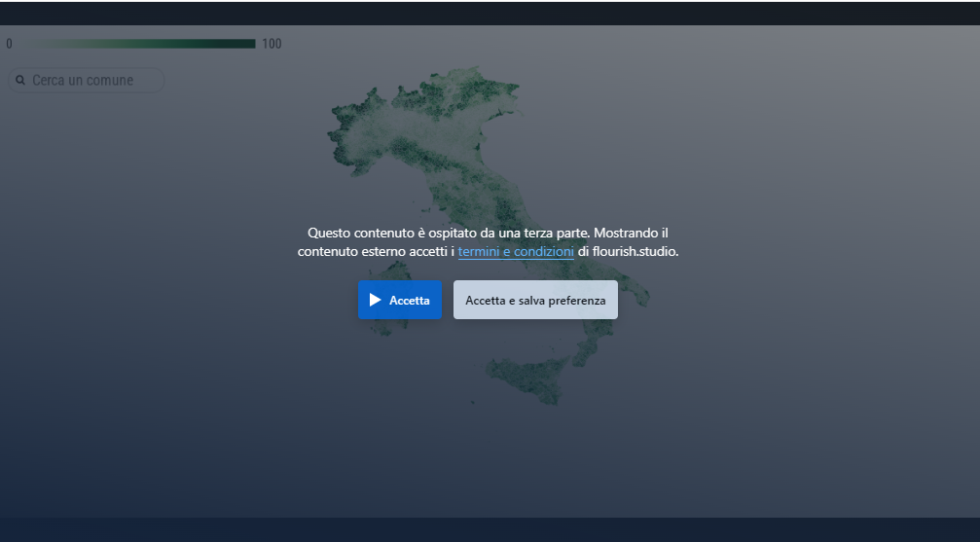Click the magnifier icon in search box
Screen dimensions: 980x542
tap(20, 80)
